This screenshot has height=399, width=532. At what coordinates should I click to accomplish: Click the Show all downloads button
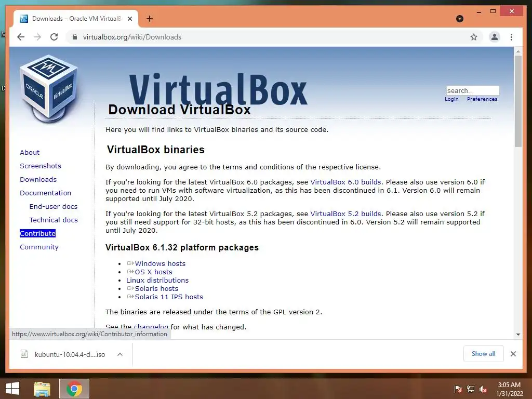484,354
